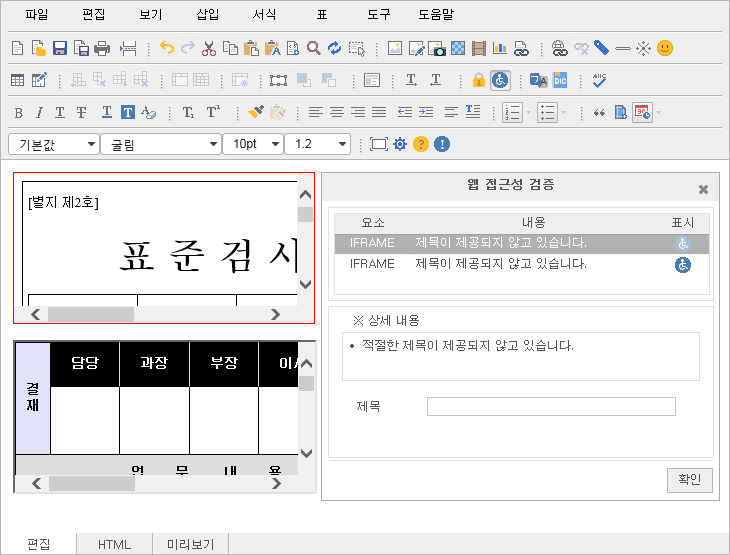Save with the blue floppy disk icon
This screenshot has height=555, width=730.
tap(60, 48)
